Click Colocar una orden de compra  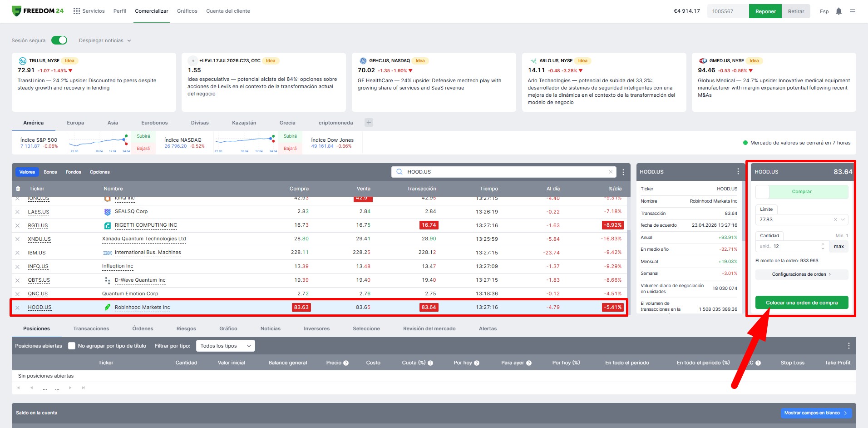click(x=802, y=303)
